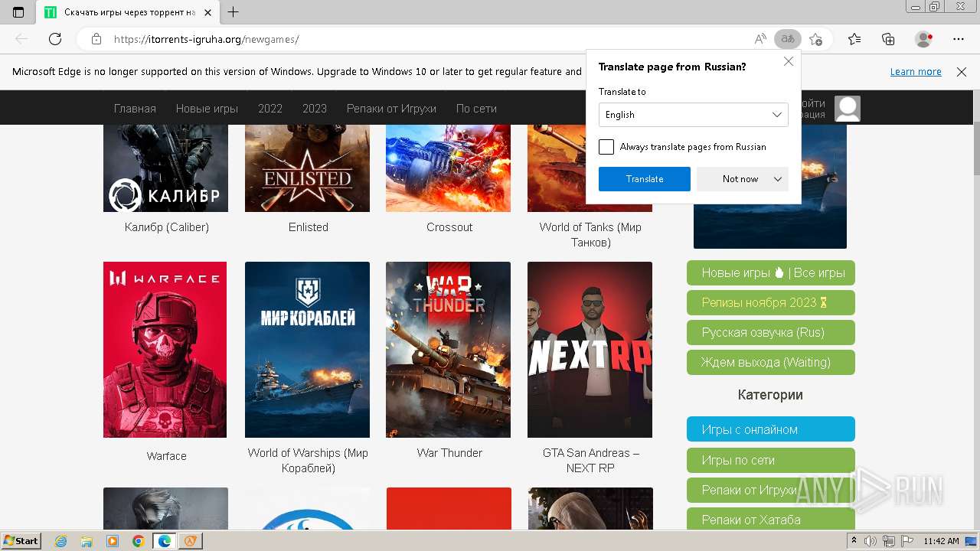The width and height of the screenshot is (980, 551).
Task: Open the Warface game cover image
Action: (165, 350)
